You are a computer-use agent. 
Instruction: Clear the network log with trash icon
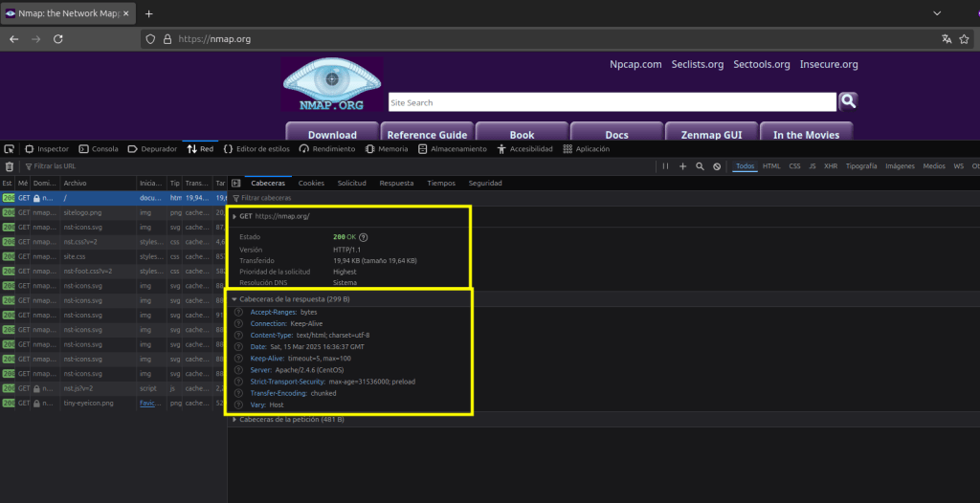pyautogui.click(x=10, y=166)
